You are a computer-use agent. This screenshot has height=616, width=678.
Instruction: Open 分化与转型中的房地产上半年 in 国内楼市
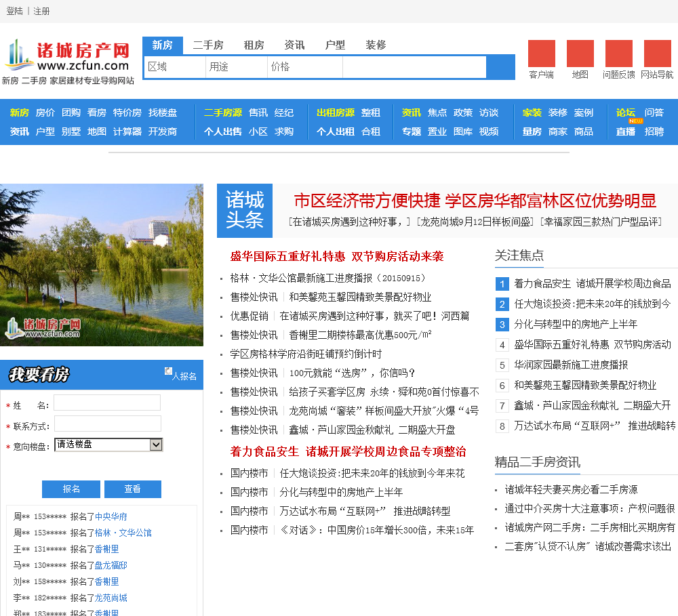341,493
